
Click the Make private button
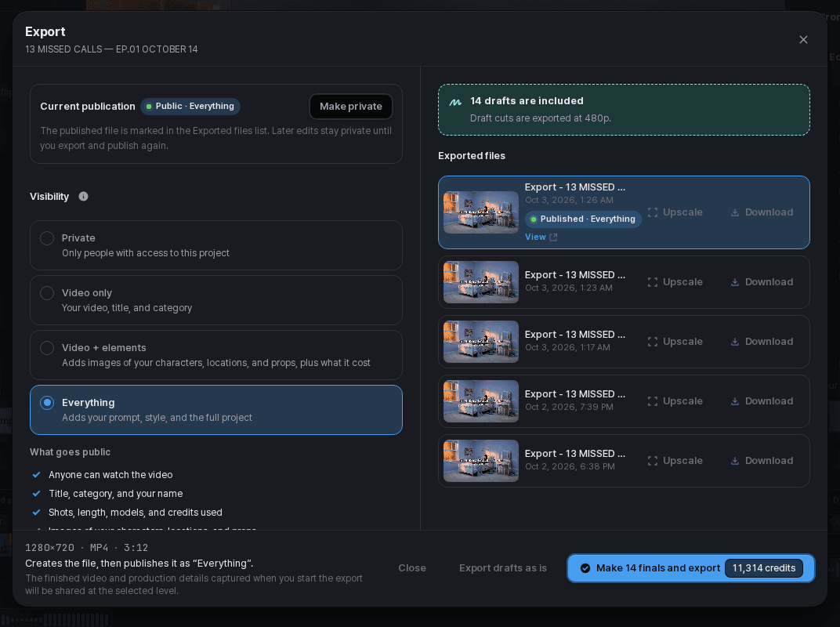pyautogui.click(x=351, y=106)
